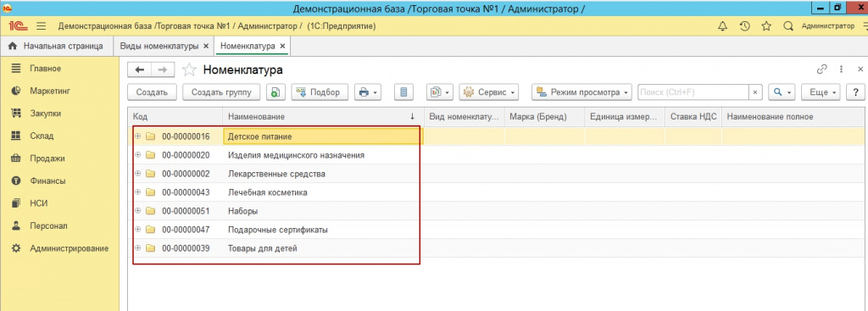Close the Виды номенклатуры tab
Image resolution: width=868 pixels, height=311 pixels.
[206, 47]
